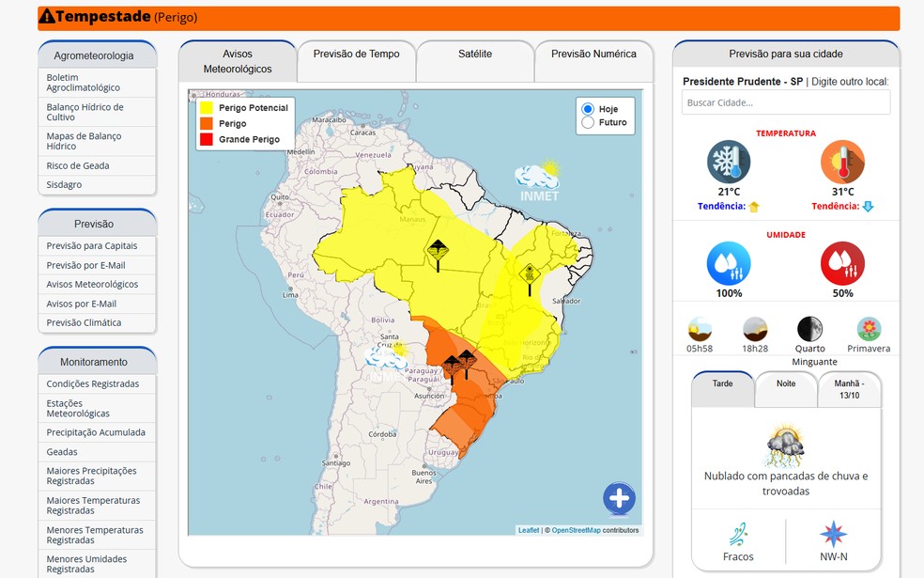Switch to the Satélite tab
This screenshot has height=578, width=924.
(475, 55)
